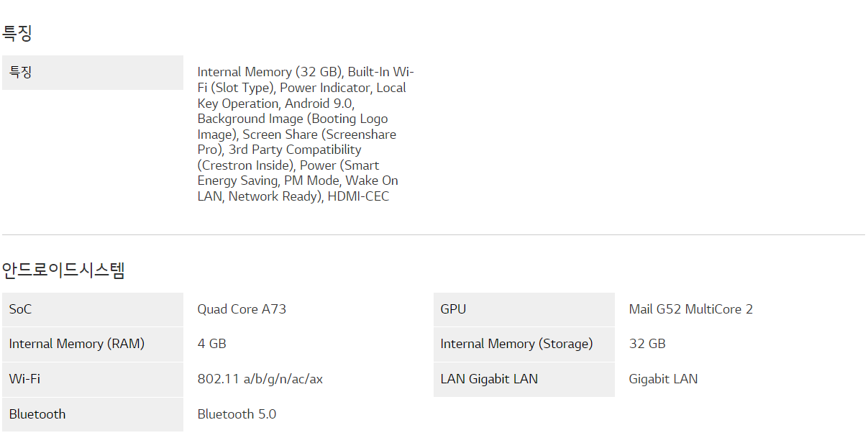Click the features description paragraph text
The height and width of the screenshot is (443, 868).
(x=305, y=134)
